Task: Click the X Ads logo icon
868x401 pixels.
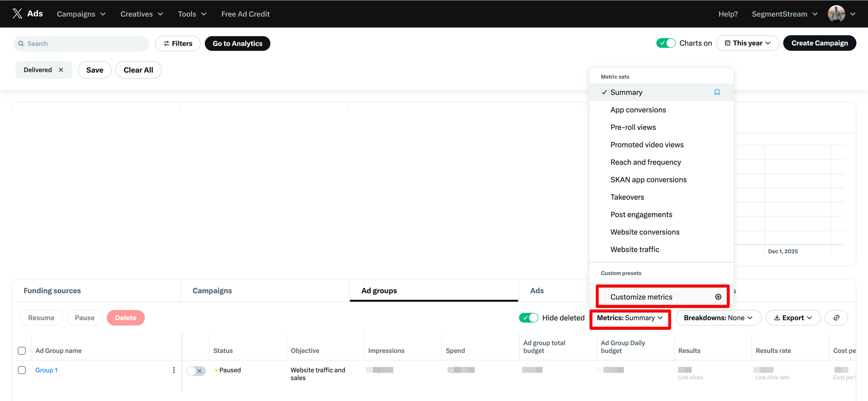Action: point(17,14)
